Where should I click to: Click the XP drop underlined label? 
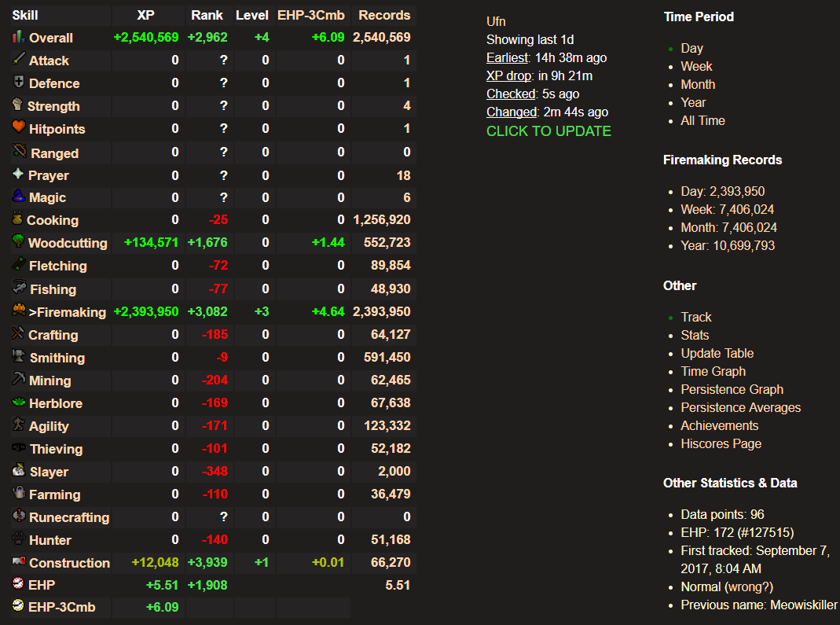point(509,76)
